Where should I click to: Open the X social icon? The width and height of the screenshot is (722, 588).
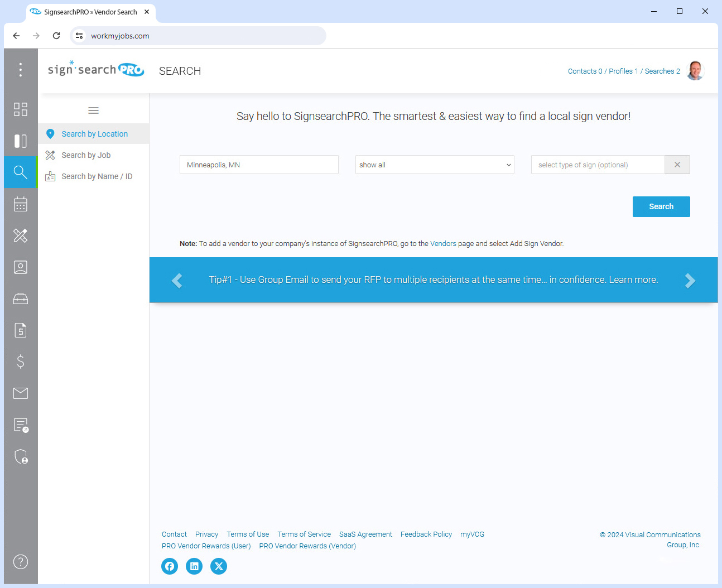219,566
